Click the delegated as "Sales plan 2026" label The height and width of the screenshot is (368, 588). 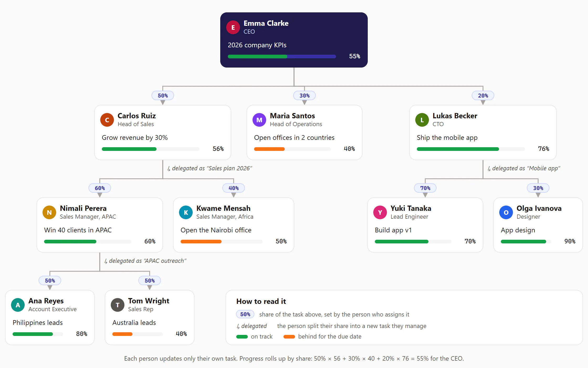(210, 168)
